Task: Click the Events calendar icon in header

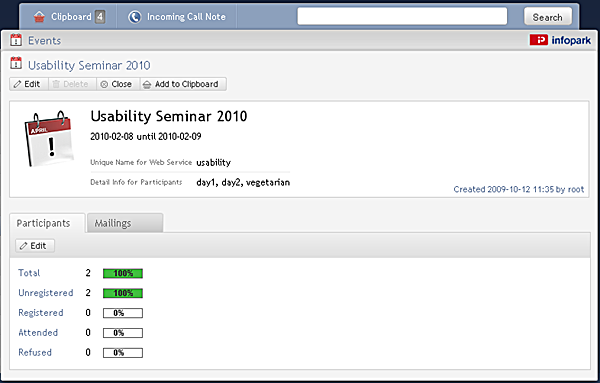Action: [16, 40]
